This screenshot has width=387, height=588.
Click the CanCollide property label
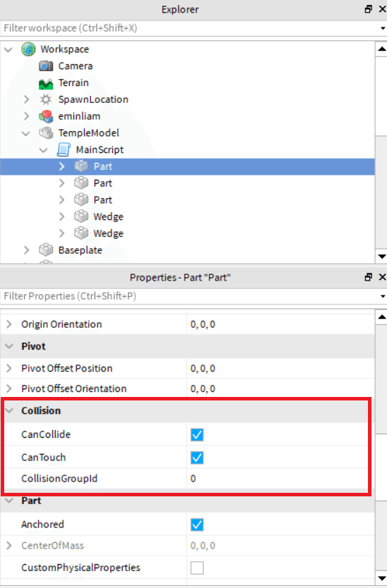point(46,434)
